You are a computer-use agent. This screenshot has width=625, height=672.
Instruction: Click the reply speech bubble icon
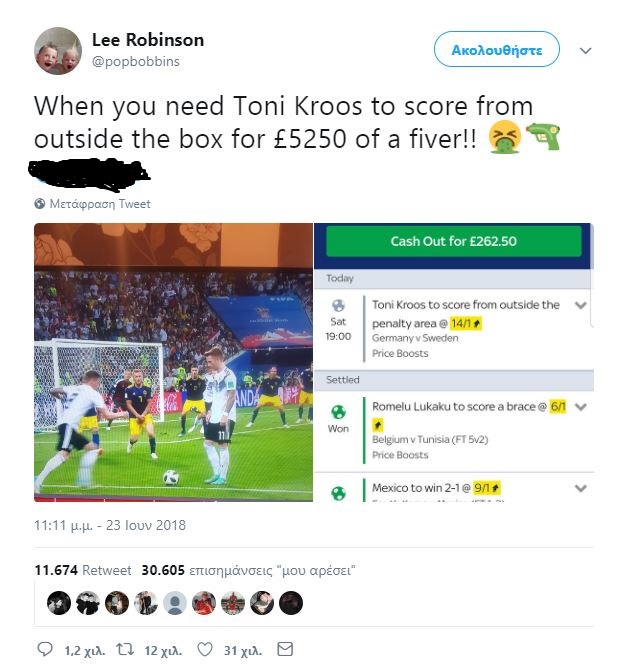tap(45, 649)
